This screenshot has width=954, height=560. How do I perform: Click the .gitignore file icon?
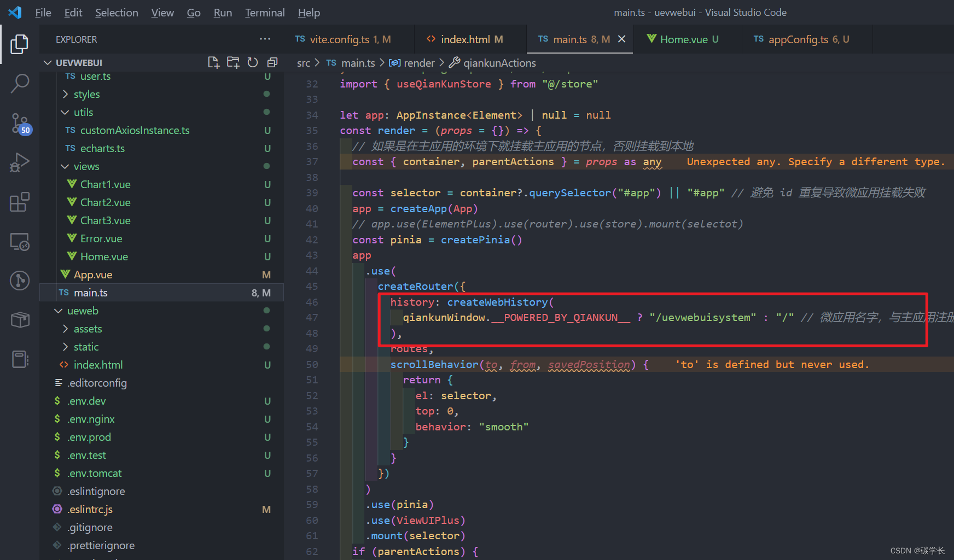[x=57, y=527]
